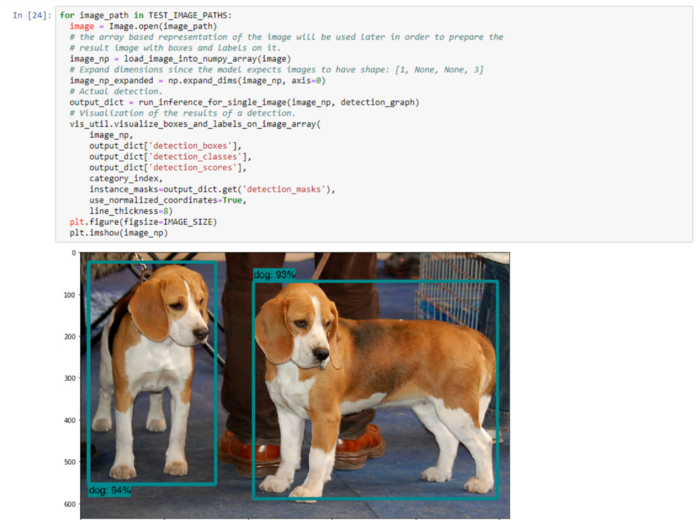
Task: Click the 'dog: 93%' detection label
Action: tap(274, 274)
